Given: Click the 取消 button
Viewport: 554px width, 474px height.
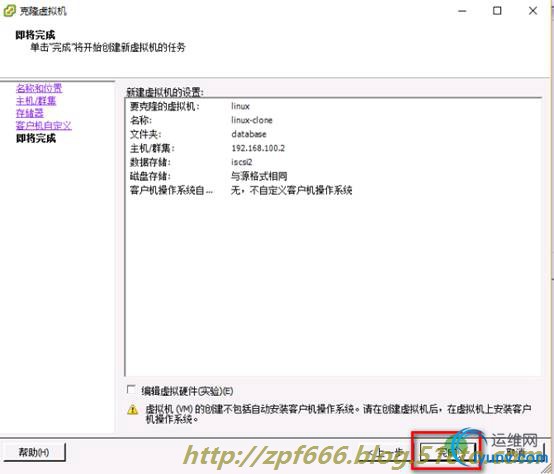Looking at the screenshot, I should pos(516,452).
